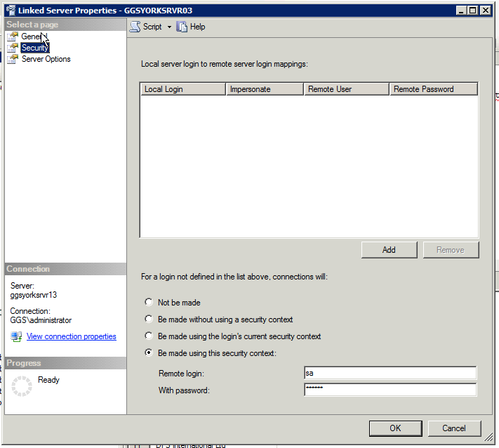Click the Remote login text field
The height and width of the screenshot is (448, 499).
coord(390,373)
